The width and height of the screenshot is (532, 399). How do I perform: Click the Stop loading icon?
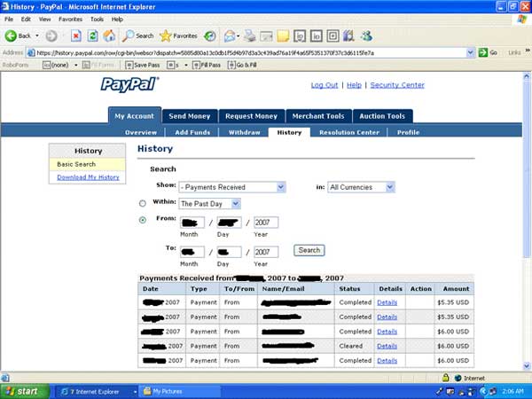[x=75, y=36]
